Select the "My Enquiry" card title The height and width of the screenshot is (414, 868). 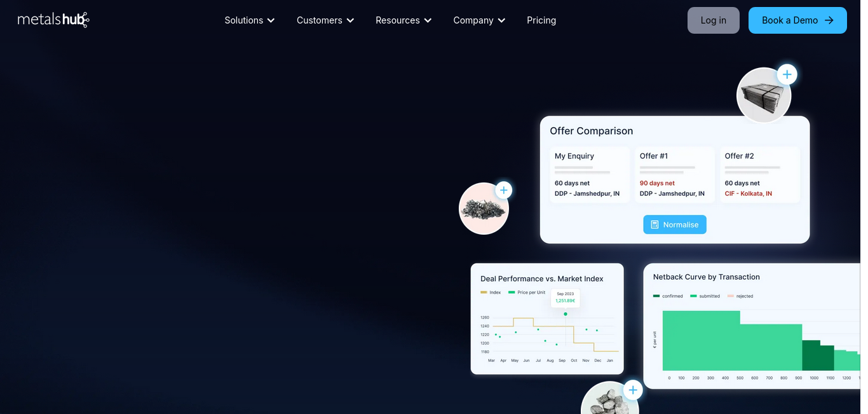[574, 156]
